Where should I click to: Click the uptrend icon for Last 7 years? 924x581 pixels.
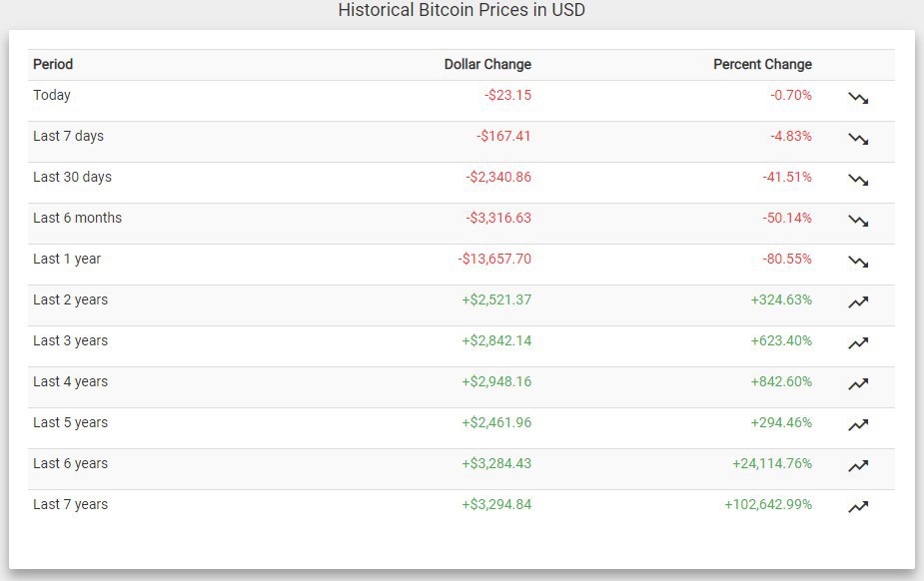pos(858,506)
